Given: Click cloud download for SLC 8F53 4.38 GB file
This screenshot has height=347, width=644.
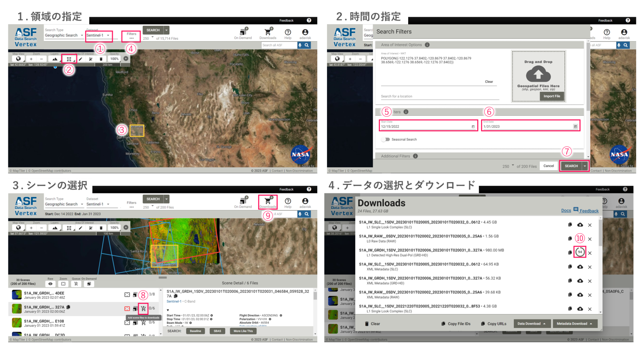Looking at the screenshot, I should click(x=580, y=309).
